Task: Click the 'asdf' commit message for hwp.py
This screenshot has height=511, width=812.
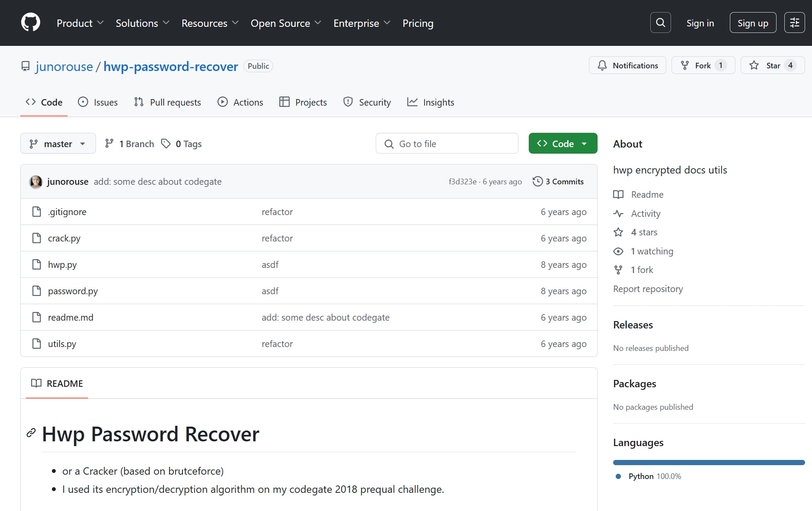Action: pyautogui.click(x=270, y=264)
